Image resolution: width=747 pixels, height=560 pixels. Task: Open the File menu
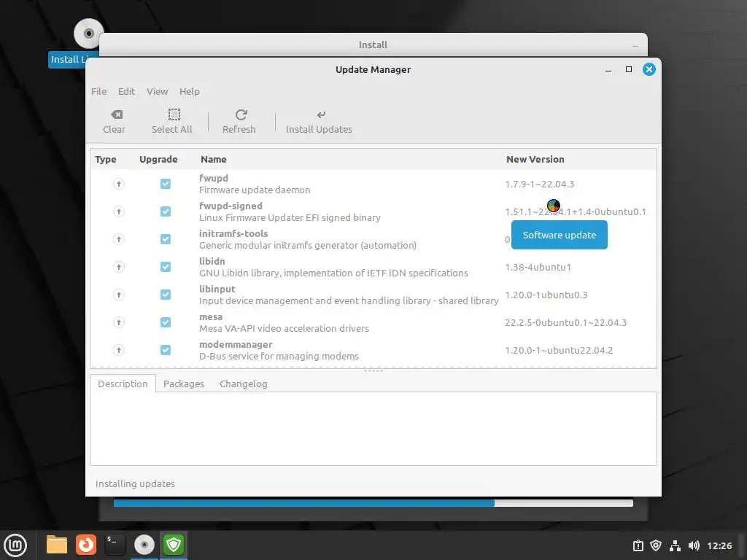(99, 91)
